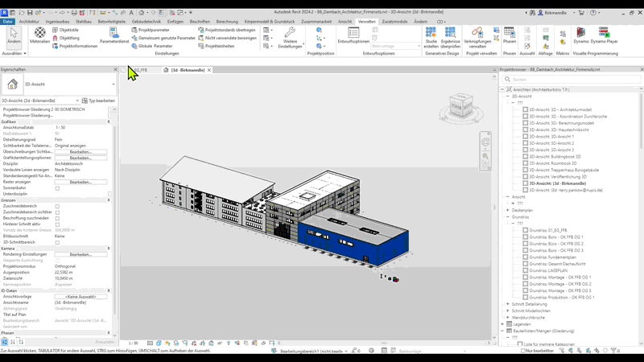Enable the Sonnenbahn checkbox
Screen dimensions: 644x362
pos(57,188)
